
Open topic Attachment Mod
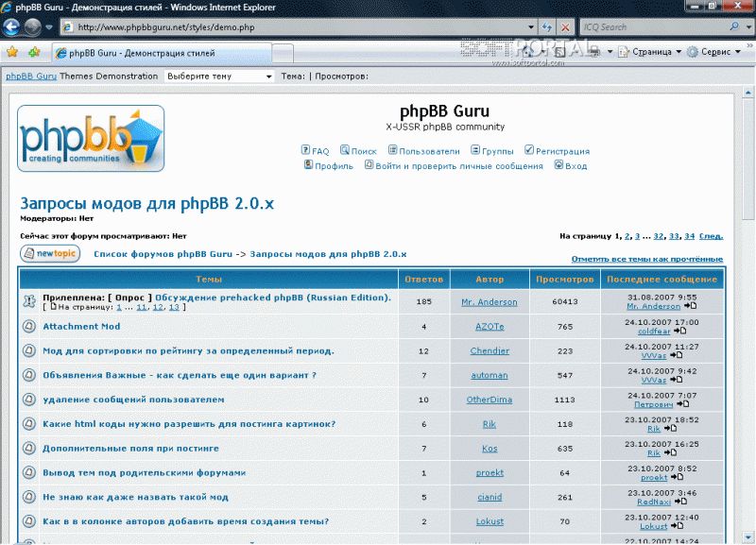click(x=81, y=326)
